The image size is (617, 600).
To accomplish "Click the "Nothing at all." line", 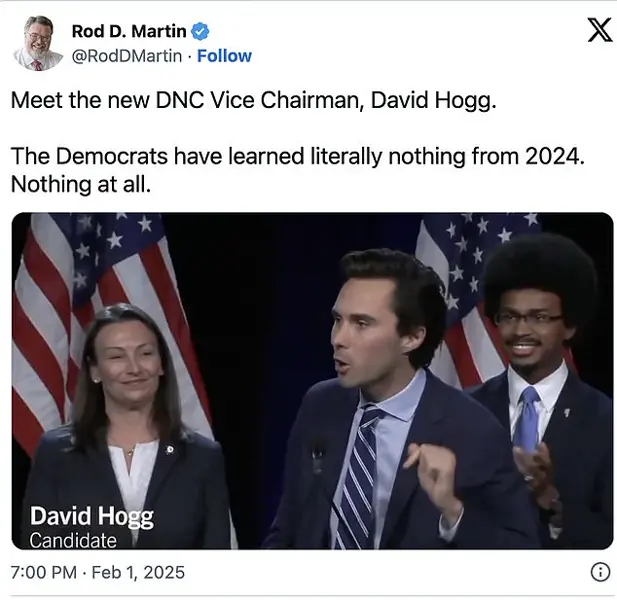I will pos(81,184).
